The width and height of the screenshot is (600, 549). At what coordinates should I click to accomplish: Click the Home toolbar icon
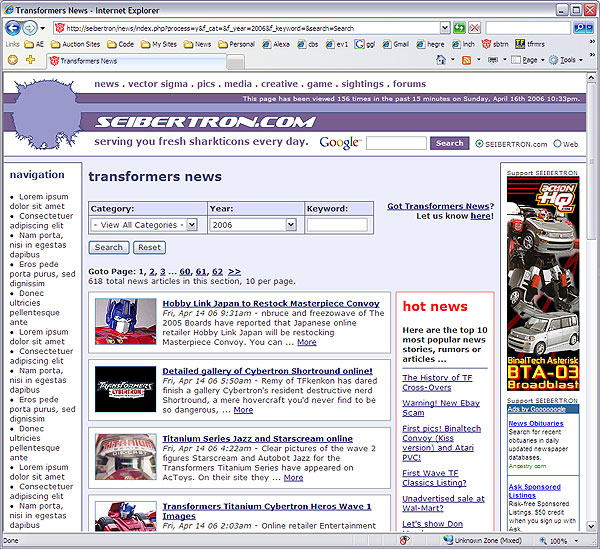(441, 60)
